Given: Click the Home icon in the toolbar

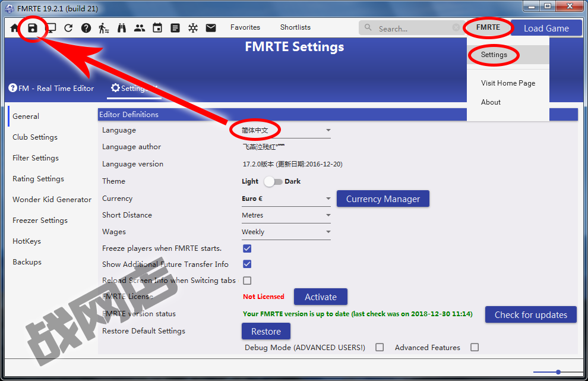Looking at the screenshot, I should click(14, 28).
